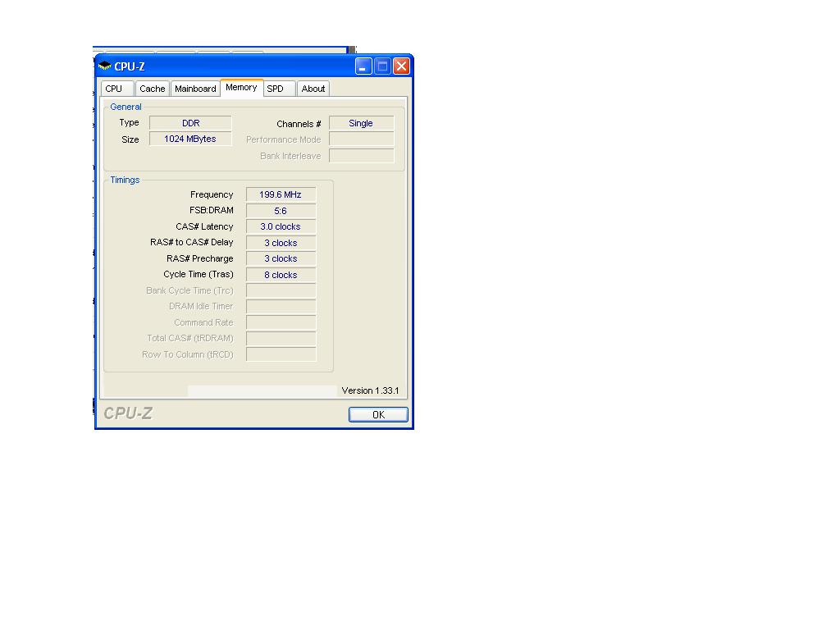Click the Type field showing DDR
840x630 pixels.
(x=190, y=123)
